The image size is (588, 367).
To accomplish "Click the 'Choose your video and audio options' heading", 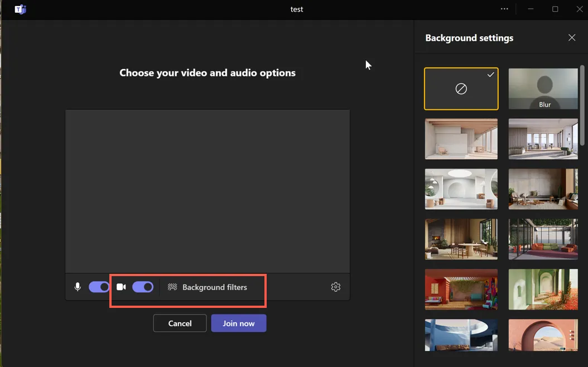I will [208, 73].
